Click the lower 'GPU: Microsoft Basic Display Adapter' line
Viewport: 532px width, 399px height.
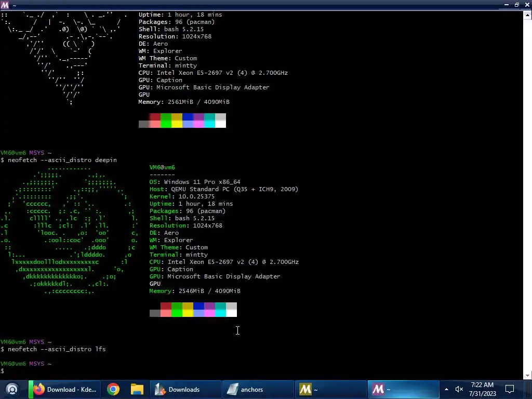[x=215, y=276]
